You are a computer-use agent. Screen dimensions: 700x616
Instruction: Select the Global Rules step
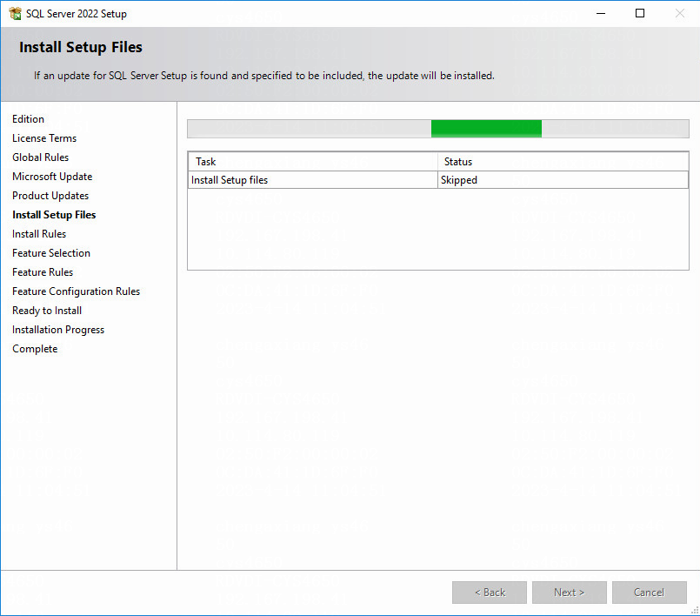click(40, 157)
